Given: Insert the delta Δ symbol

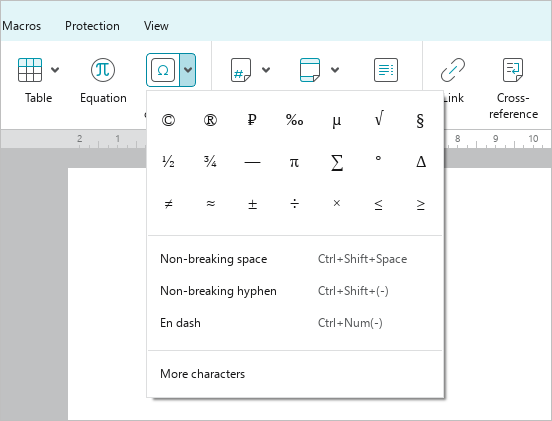Looking at the screenshot, I should (421, 162).
